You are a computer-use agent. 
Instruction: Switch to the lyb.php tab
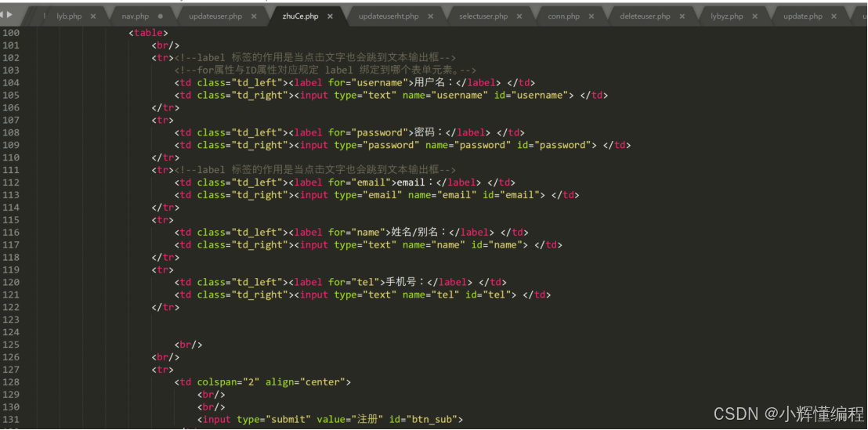[x=69, y=16]
